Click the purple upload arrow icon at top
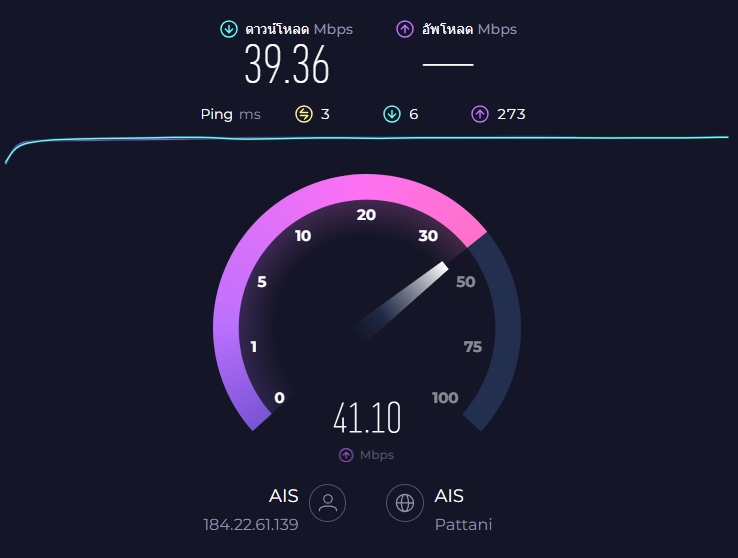 pos(405,29)
